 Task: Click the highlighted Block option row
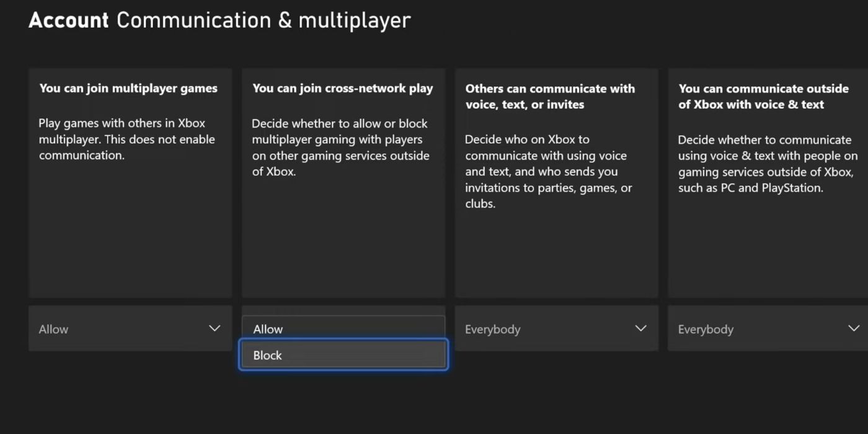coord(343,355)
